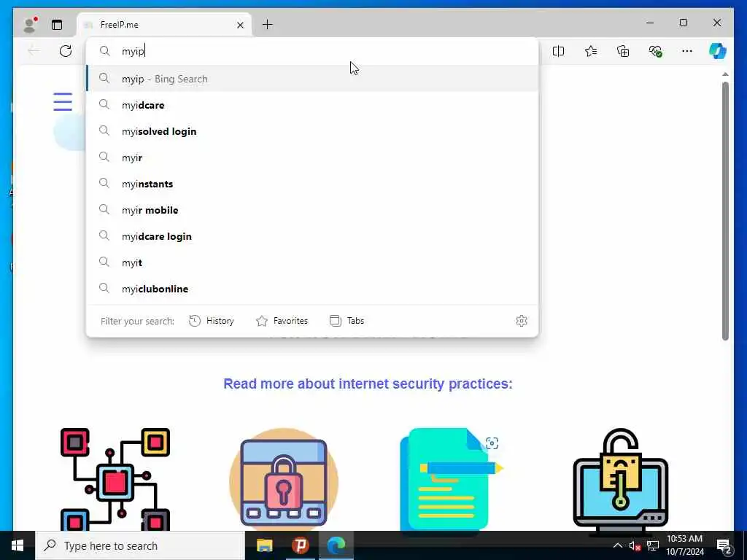Choose the myisolved login suggestion
This screenshot has height=560, width=747.
pos(312,131)
